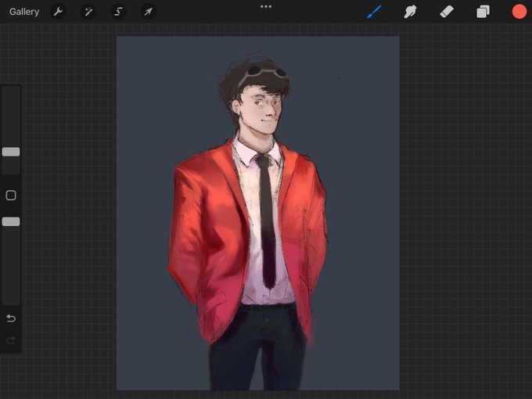Image resolution: width=532 pixels, height=399 pixels.
Task: Undo the last action
Action: tap(11, 318)
